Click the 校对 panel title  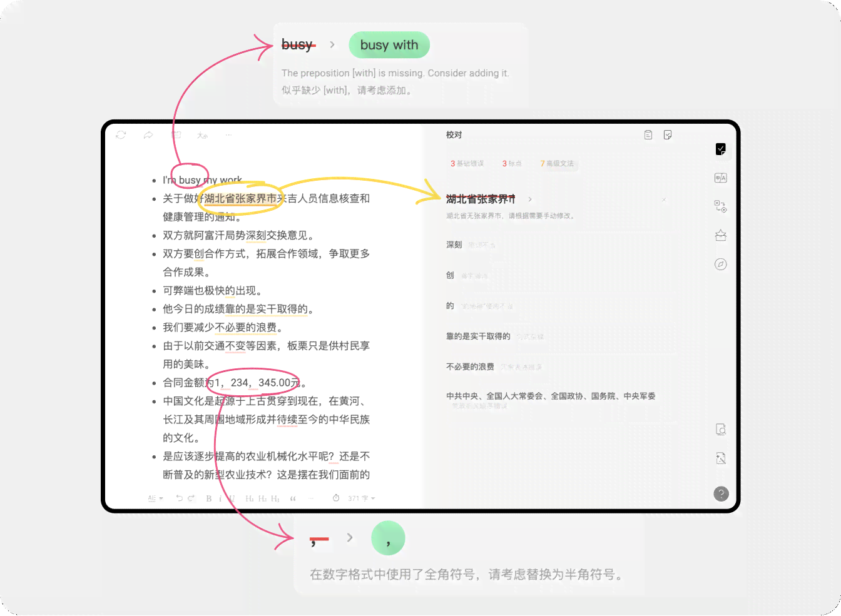point(454,135)
